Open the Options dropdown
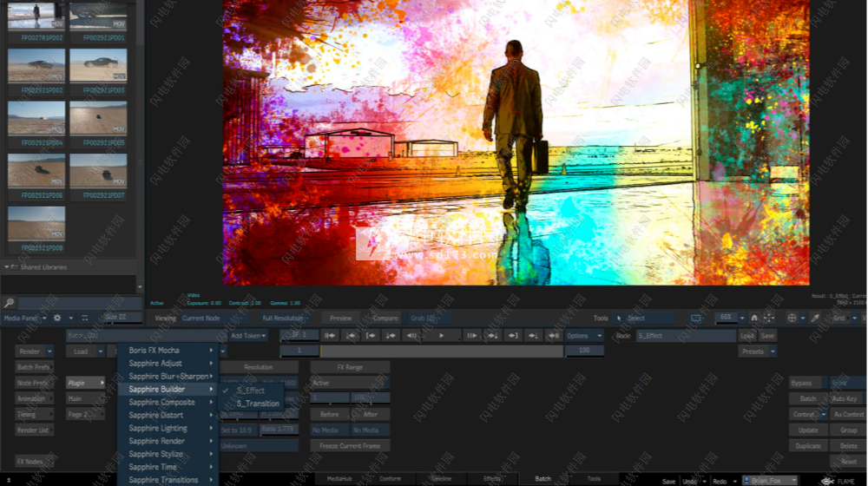Viewport: 868px width, 486px height. click(x=584, y=336)
